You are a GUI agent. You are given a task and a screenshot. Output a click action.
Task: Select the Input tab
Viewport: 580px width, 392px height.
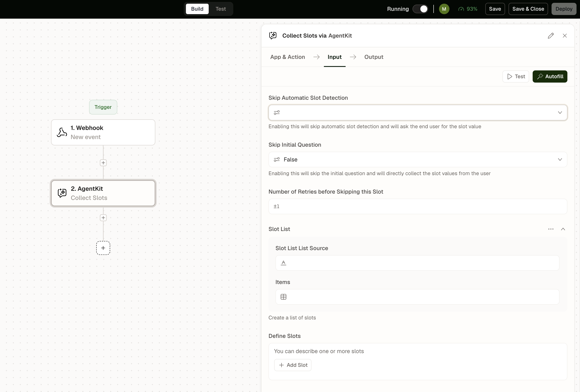tap(335, 57)
